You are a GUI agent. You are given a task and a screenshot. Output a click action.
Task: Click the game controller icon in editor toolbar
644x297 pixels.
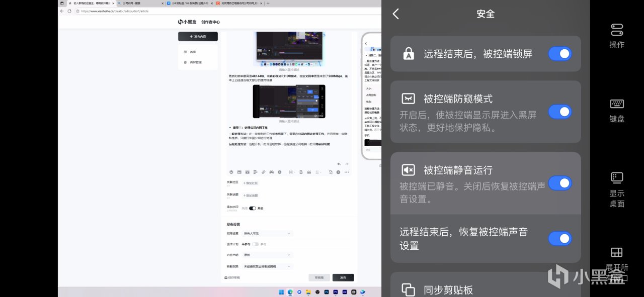(x=272, y=172)
